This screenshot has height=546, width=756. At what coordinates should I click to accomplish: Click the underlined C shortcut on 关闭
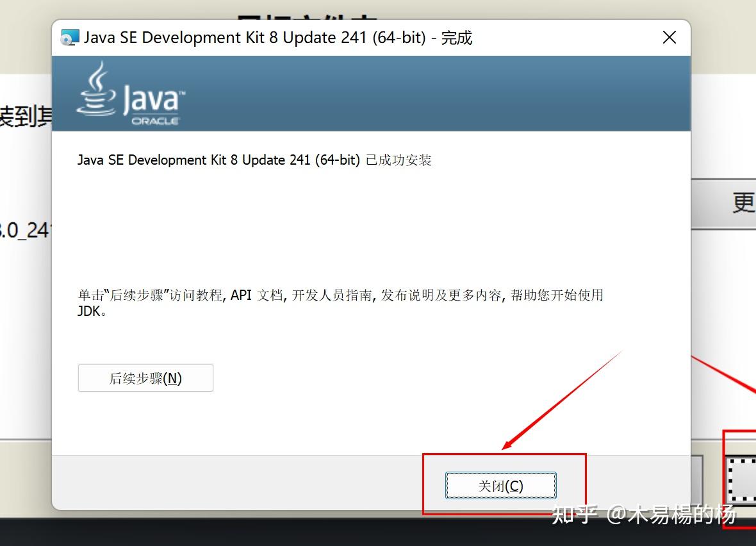pyautogui.click(x=514, y=485)
